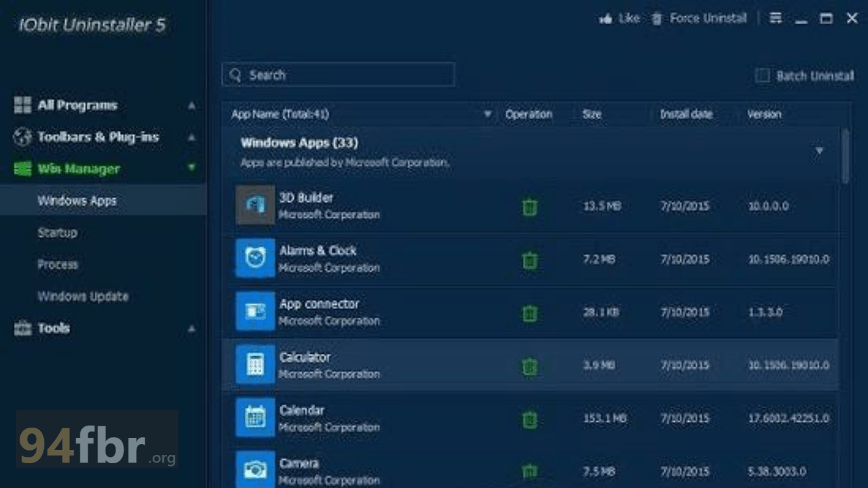Click the Like button label

[x=629, y=18]
